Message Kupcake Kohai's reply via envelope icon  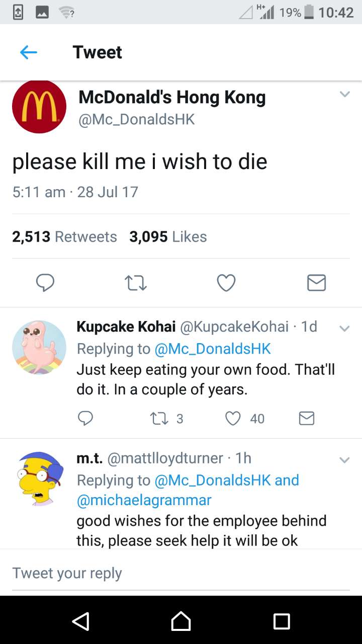307,419
